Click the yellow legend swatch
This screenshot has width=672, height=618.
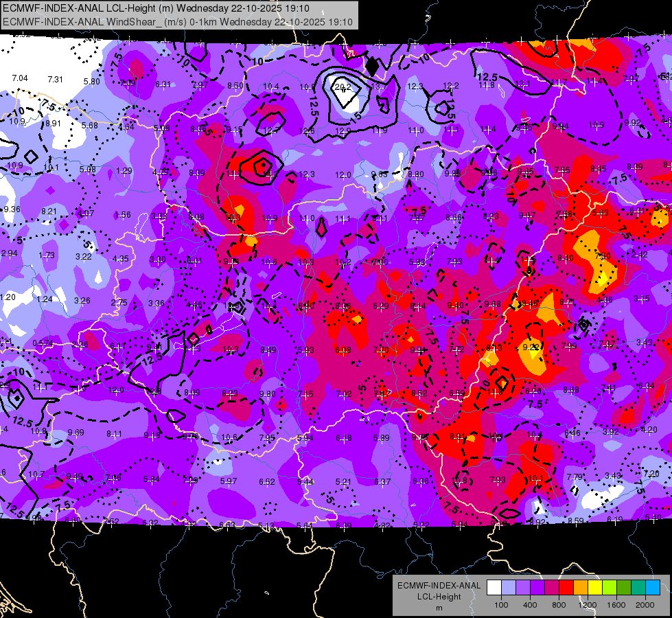tap(595, 587)
